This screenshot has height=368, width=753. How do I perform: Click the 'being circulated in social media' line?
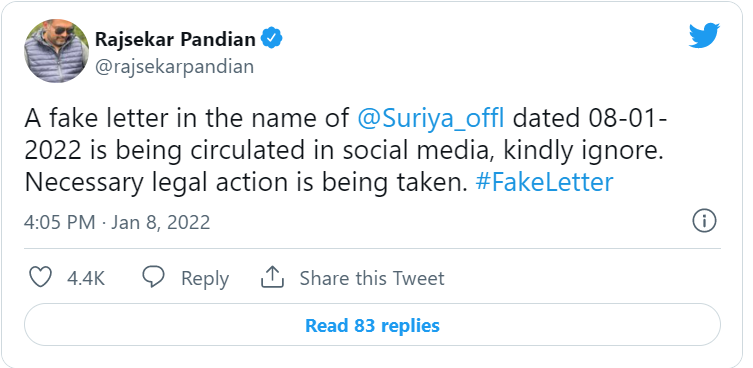[x=298, y=151]
